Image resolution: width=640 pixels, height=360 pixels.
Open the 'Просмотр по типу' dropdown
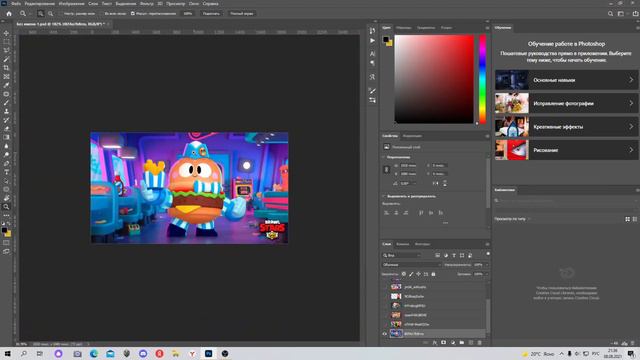click(513, 219)
